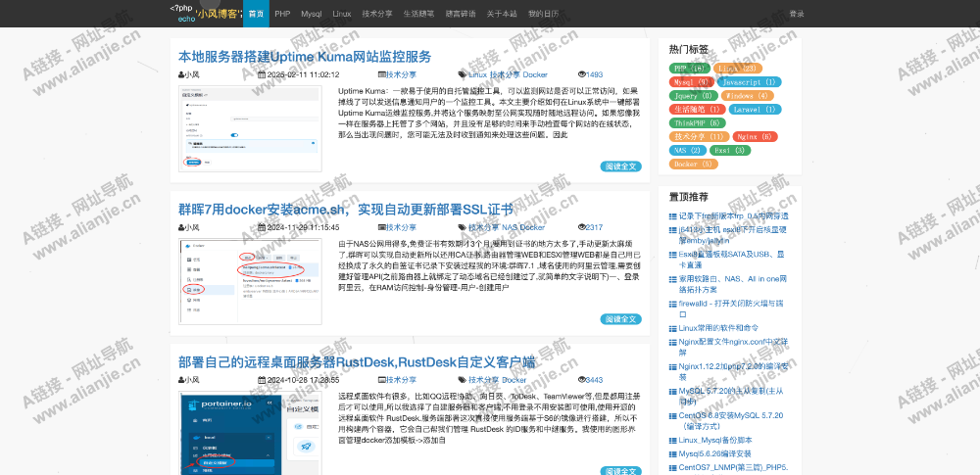The width and height of the screenshot is (980, 475).
Task: Click 阅读全文 button on acme.sh post
Action: click(620, 318)
